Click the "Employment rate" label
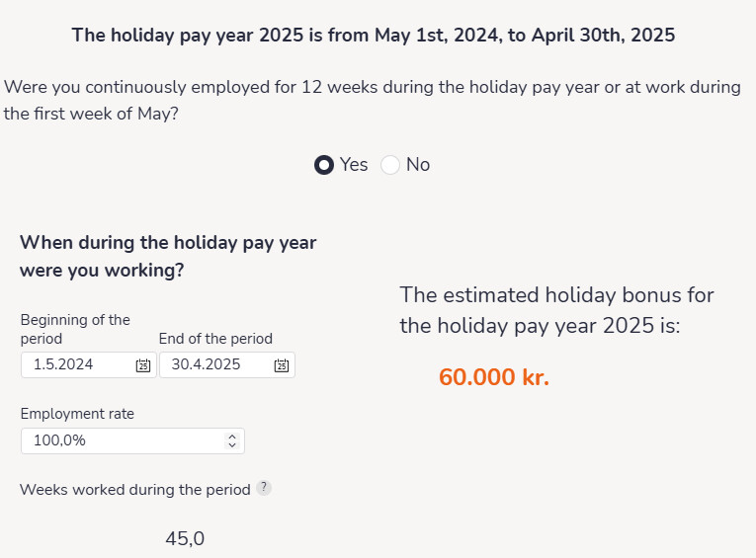 coord(77,414)
